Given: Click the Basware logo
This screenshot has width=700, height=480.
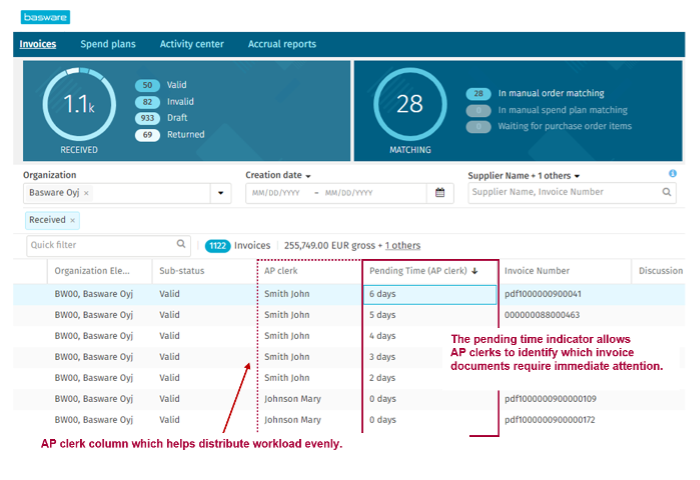Looking at the screenshot, I should point(45,17).
